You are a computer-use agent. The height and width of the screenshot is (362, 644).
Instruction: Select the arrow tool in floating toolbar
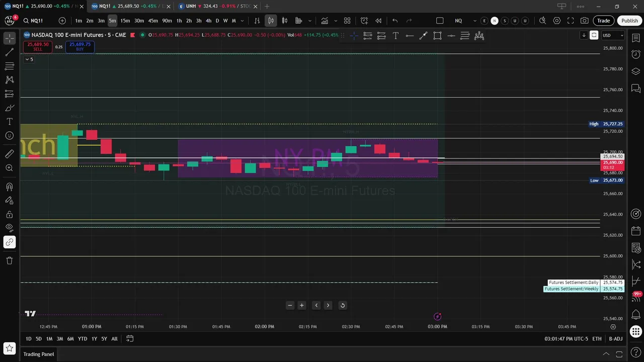(423, 36)
